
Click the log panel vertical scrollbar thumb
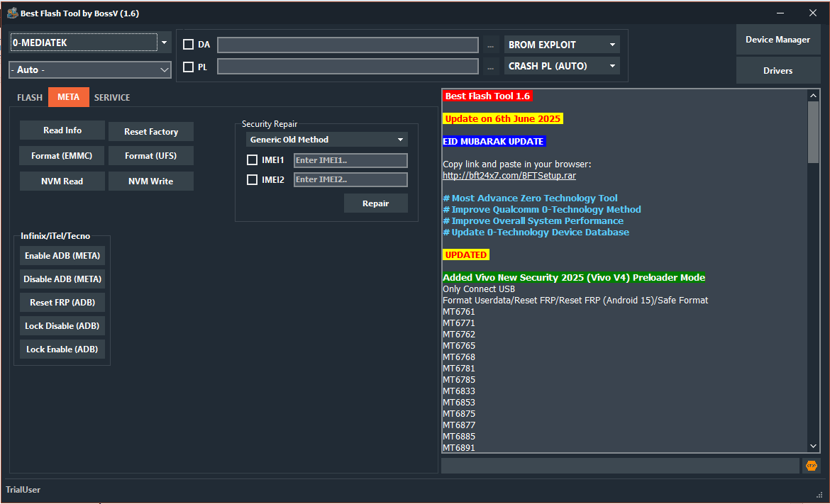click(813, 133)
